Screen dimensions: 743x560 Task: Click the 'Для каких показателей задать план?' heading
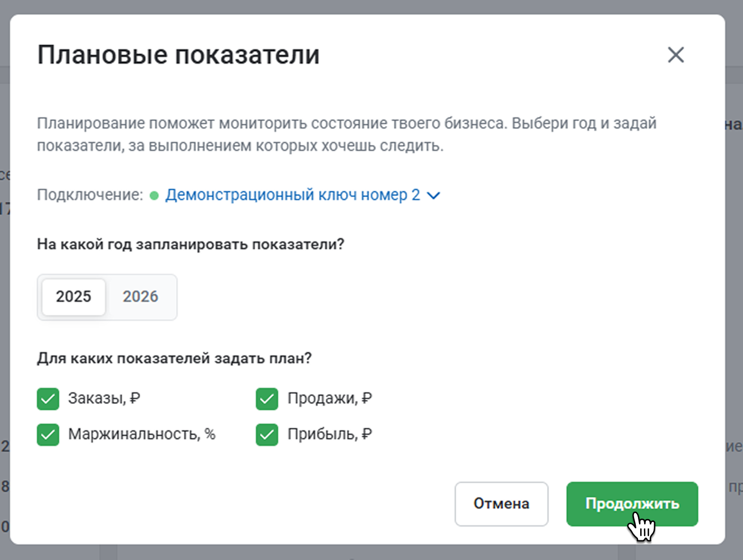(x=174, y=358)
